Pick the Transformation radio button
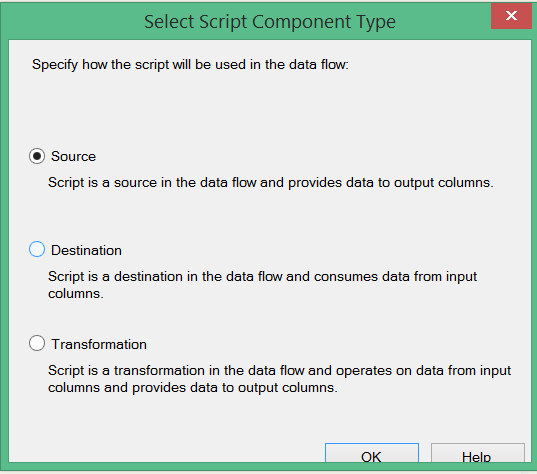The height and width of the screenshot is (474, 537). point(37,343)
